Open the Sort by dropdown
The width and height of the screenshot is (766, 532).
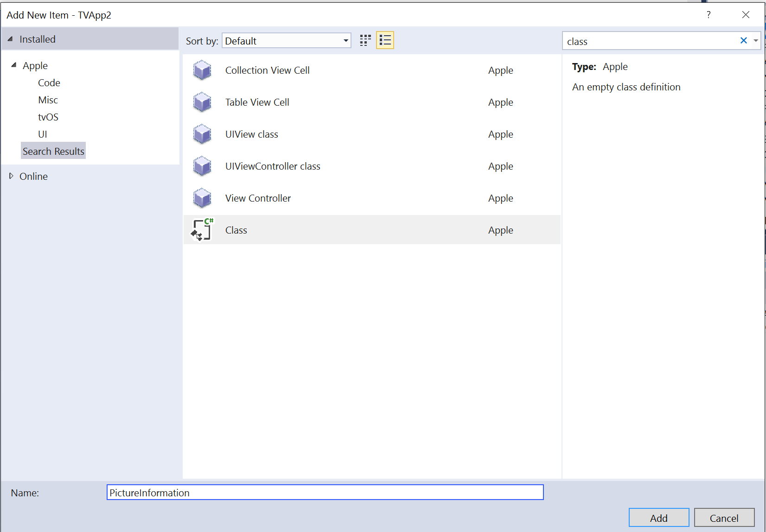click(x=345, y=40)
